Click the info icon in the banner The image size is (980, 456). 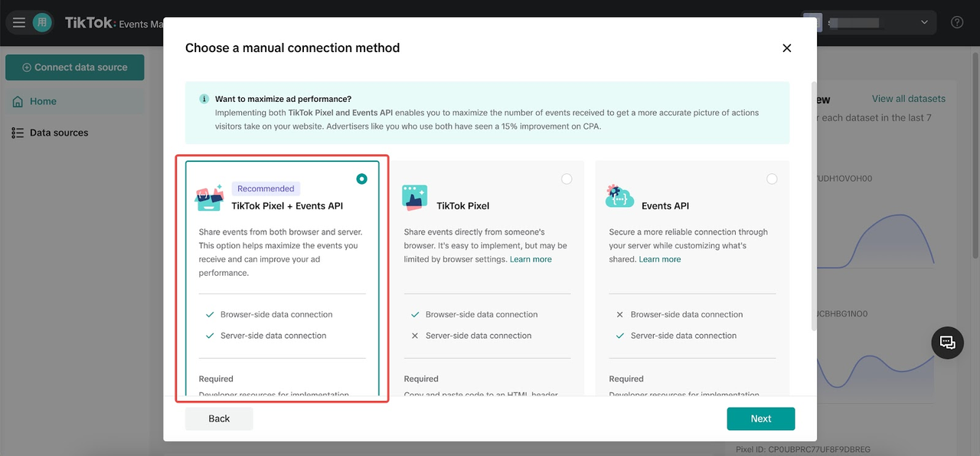pos(204,98)
